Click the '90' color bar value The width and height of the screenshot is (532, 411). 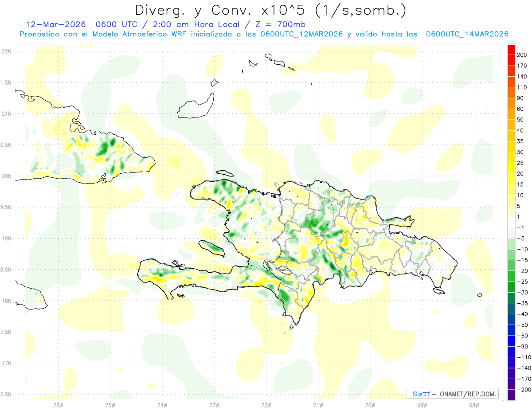click(x=520, y=98)
